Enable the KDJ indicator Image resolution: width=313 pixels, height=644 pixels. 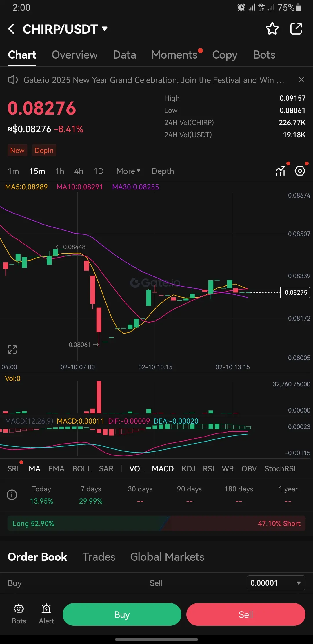tap(188, 469)
